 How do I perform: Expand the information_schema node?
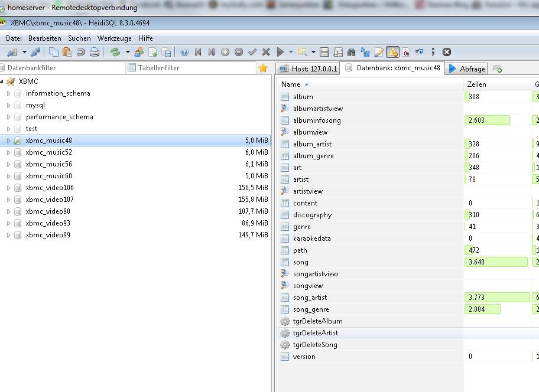tap(9, 93)
